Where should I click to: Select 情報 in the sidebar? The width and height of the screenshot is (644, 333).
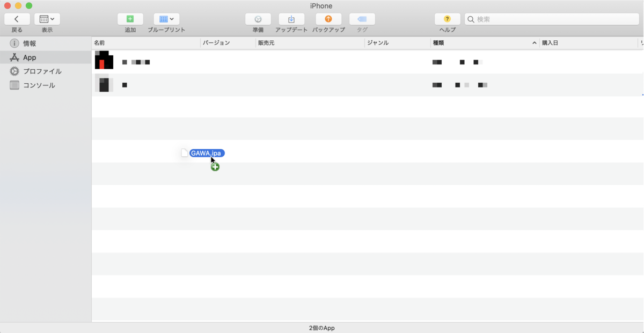pyautogui.click(x=30, y=44)
